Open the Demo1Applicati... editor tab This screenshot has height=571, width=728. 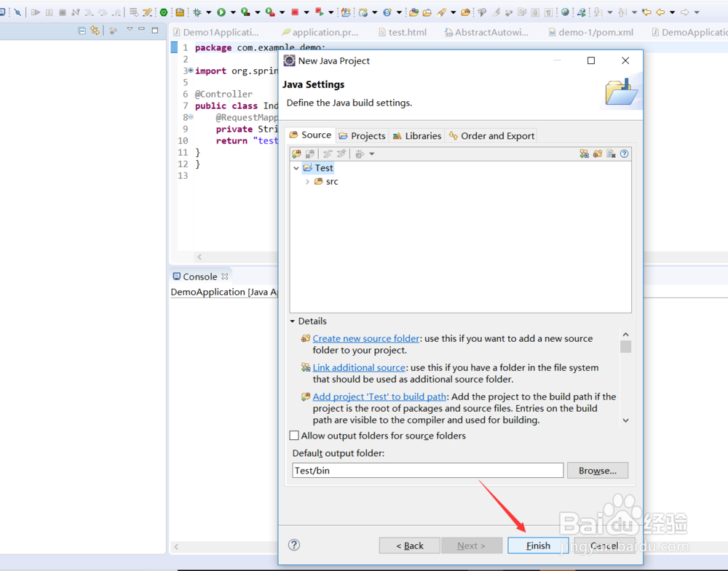pos(216,33)
